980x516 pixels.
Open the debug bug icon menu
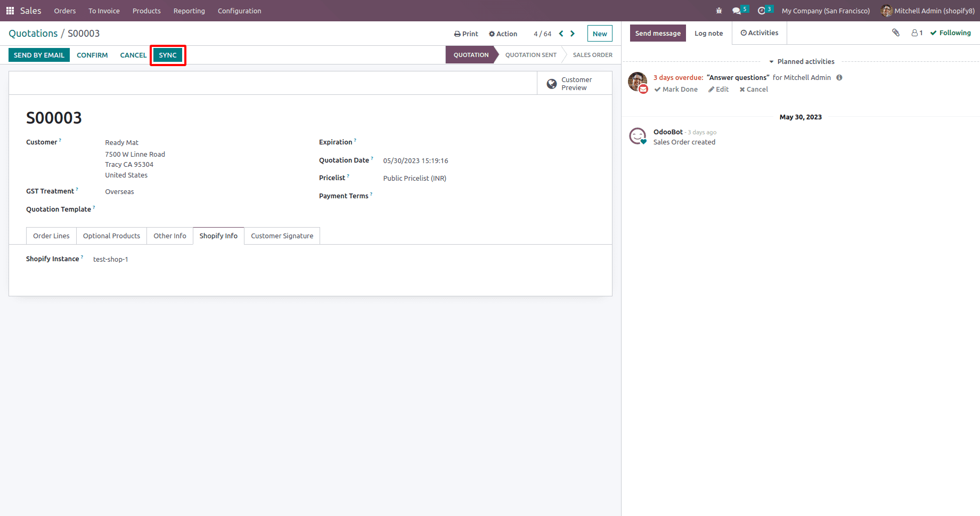(719, 11)
